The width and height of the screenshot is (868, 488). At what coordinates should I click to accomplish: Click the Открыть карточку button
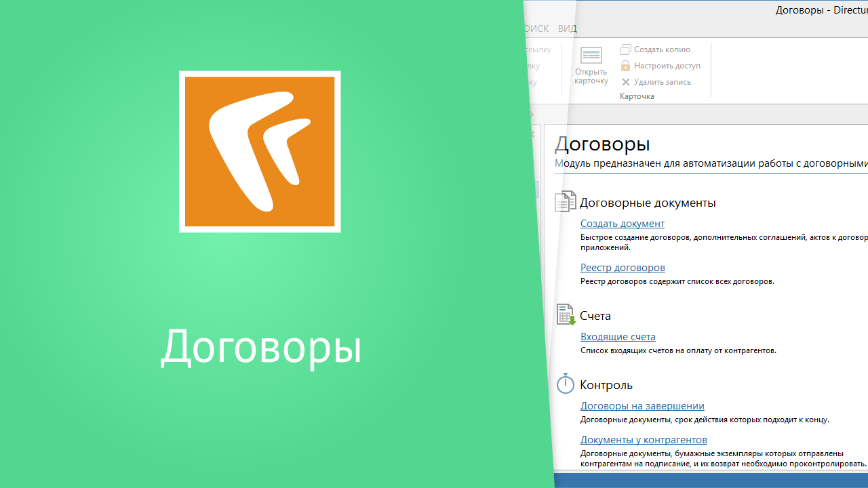coord(591,66)
